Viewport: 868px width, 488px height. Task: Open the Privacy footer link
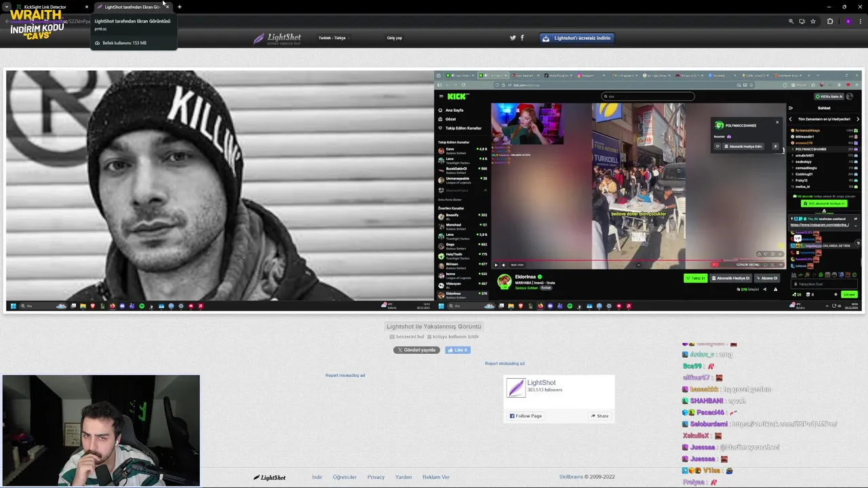point(376,477)
